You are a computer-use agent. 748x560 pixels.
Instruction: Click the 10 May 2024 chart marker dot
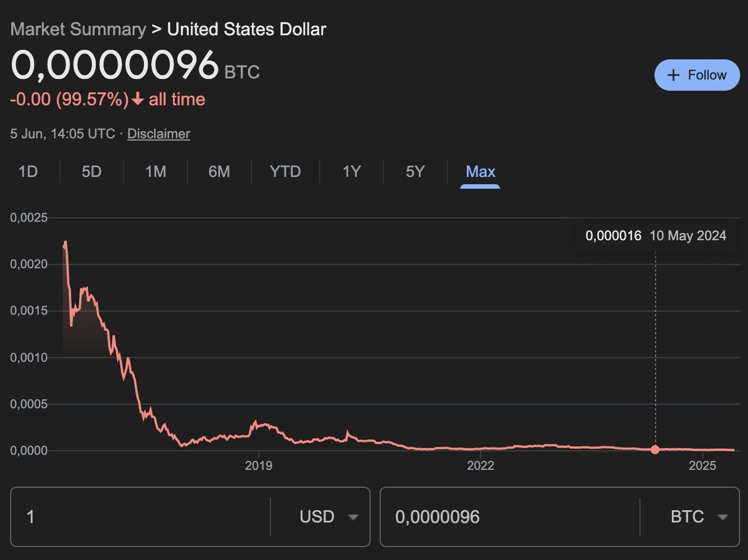[654, 450]
